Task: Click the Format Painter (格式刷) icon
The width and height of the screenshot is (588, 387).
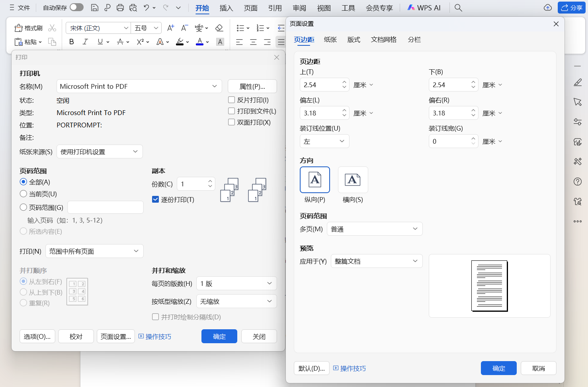Action: [x=19, y=28]
